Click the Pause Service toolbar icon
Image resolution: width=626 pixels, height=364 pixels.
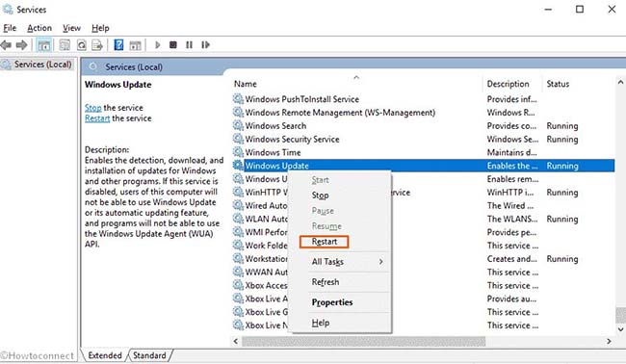click(x=189, y=44)
